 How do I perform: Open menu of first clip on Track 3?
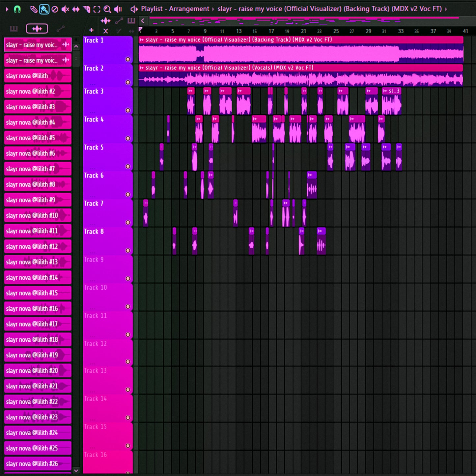190,91
